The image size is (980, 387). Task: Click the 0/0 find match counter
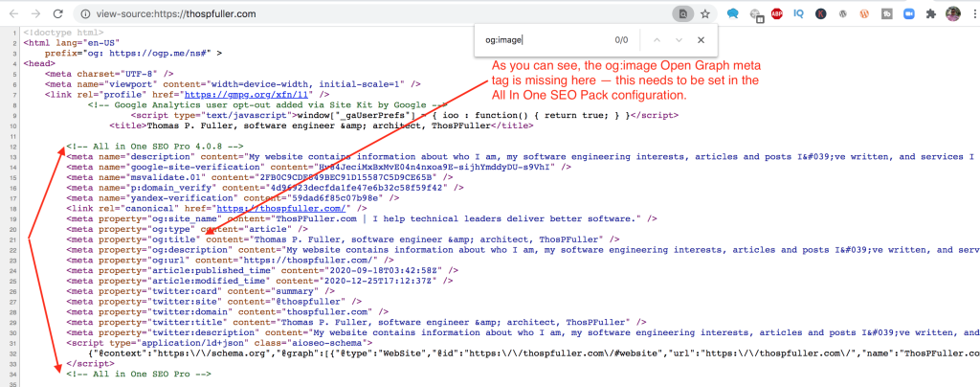621,40
